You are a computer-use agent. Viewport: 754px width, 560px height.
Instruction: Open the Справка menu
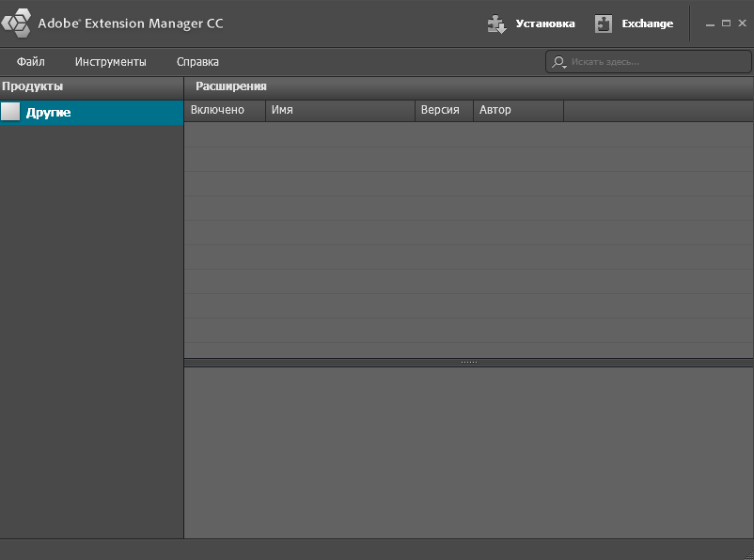point(197,61)
